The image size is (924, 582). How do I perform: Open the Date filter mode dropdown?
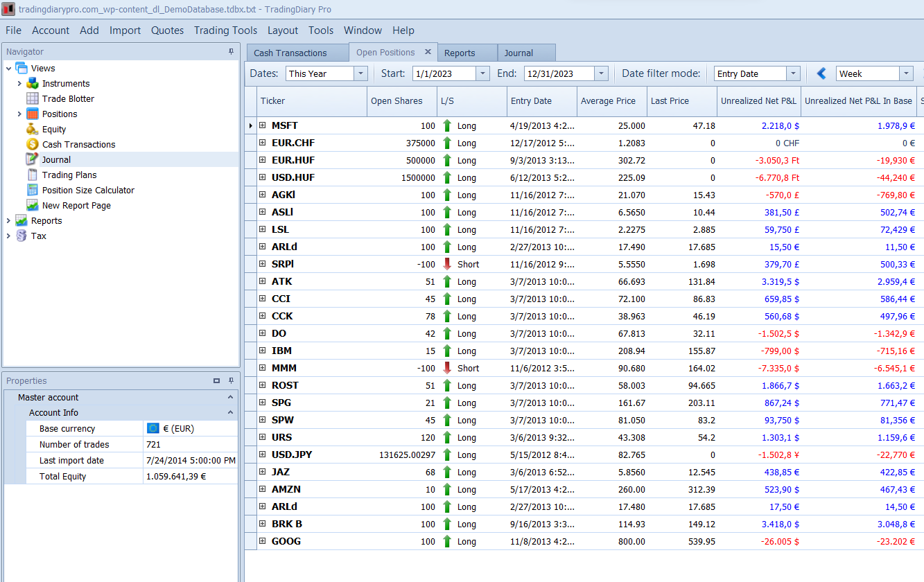793,73
